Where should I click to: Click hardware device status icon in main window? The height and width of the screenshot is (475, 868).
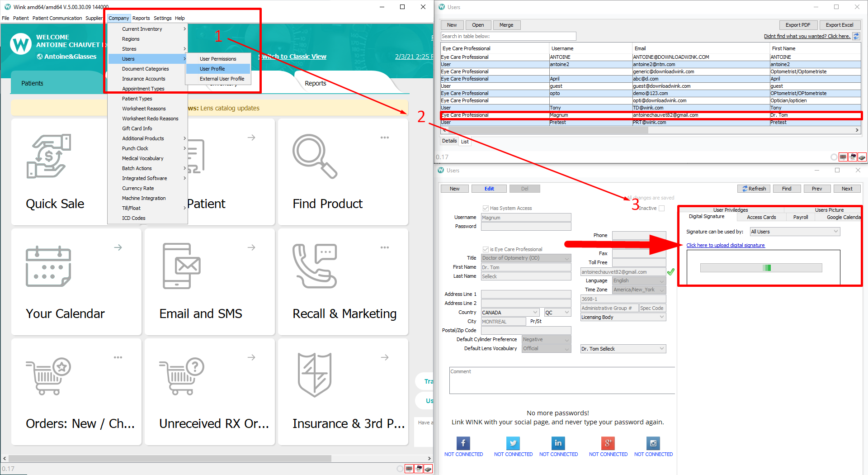click(x=428, y=469)
